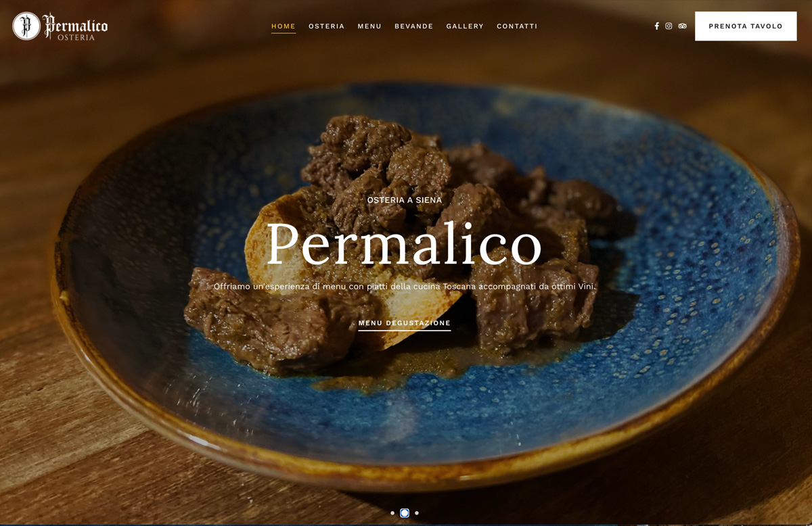Click the Permalico Osteria wordmark in header
812x526 pixels.
[75, 27]
